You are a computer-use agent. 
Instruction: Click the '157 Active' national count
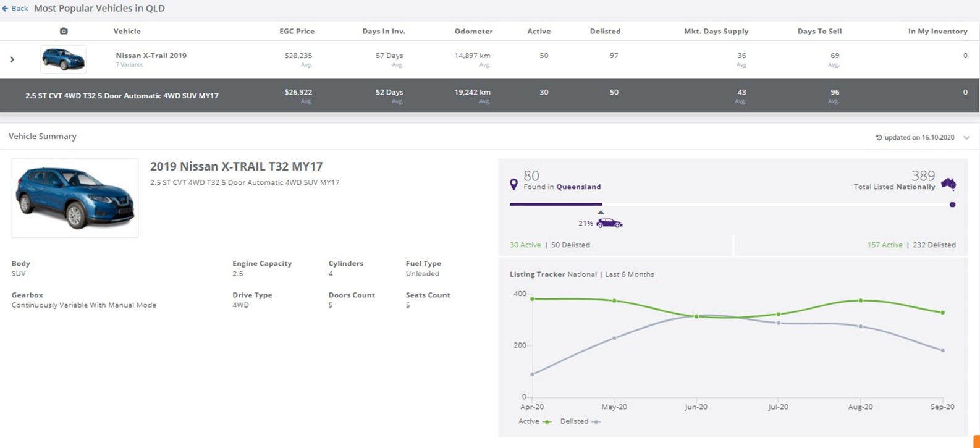[x=884, y=245]
